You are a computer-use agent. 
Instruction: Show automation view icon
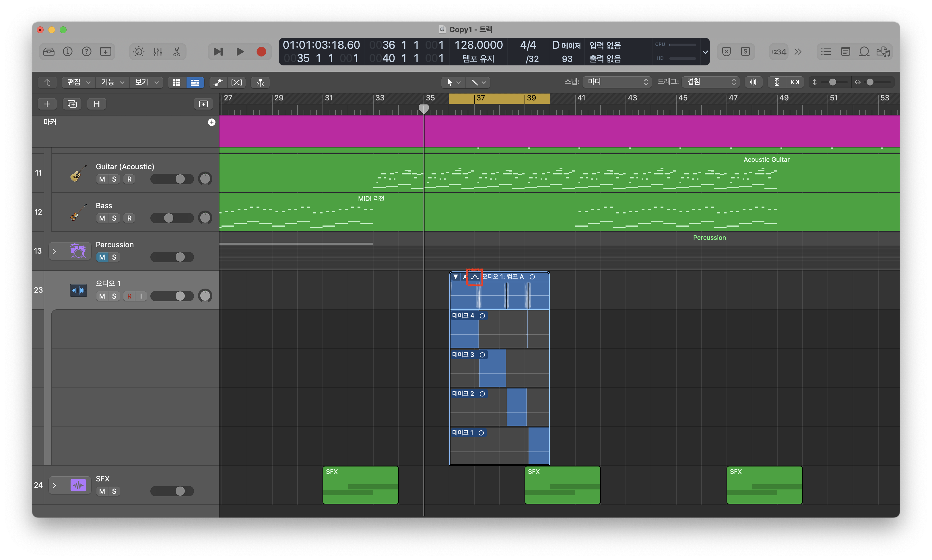point(218,82)
